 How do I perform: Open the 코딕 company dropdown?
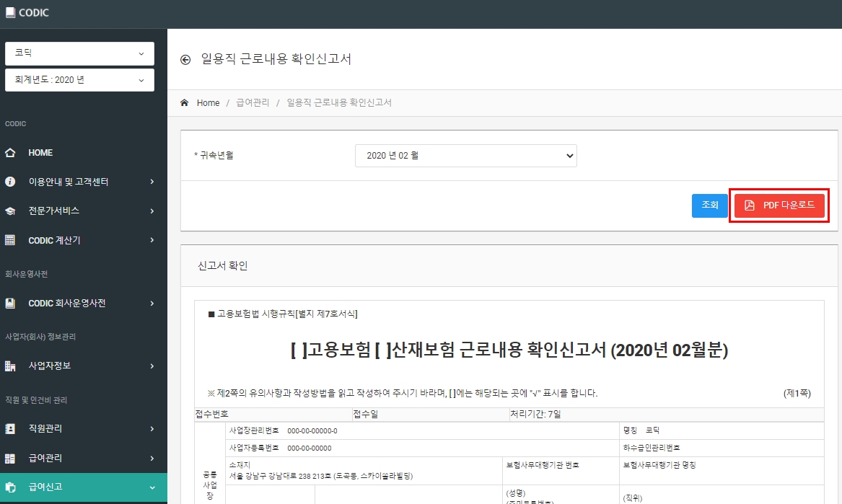[x=79, y=53]
